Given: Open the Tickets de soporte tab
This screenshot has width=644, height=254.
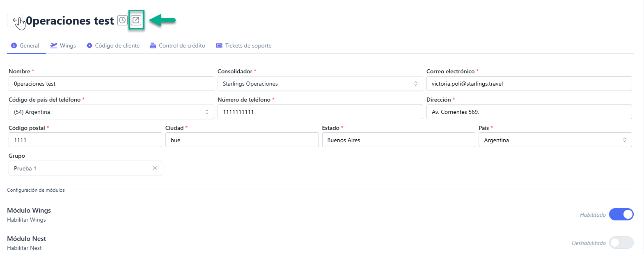Looking at the screenshot, I should 248,45.
